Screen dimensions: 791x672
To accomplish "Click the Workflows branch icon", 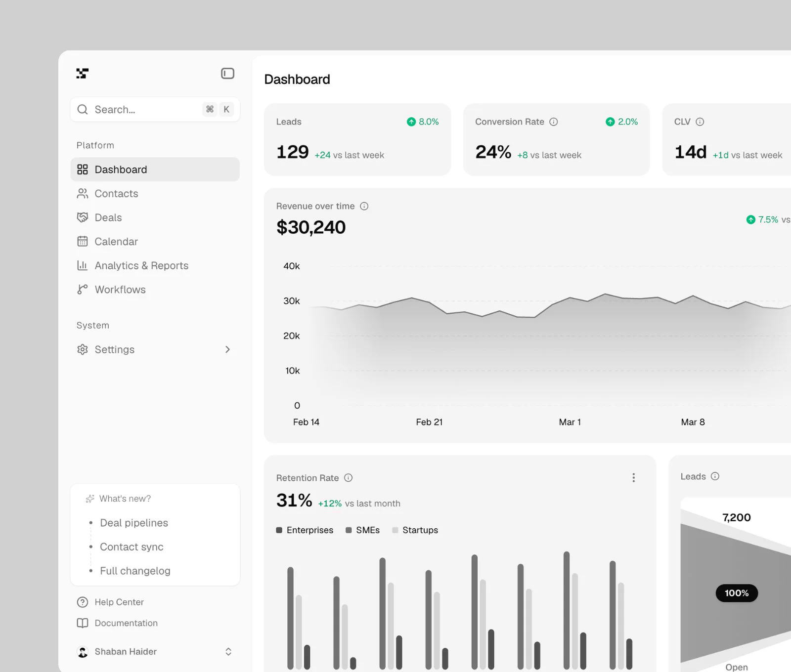I will click(x=83, y=290).
